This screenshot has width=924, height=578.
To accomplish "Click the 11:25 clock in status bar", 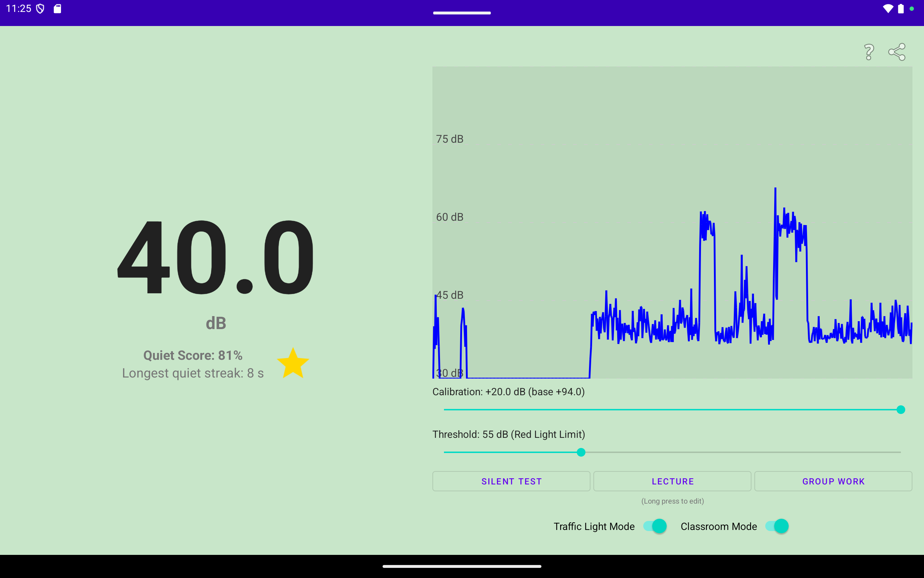I will [19, 9].
